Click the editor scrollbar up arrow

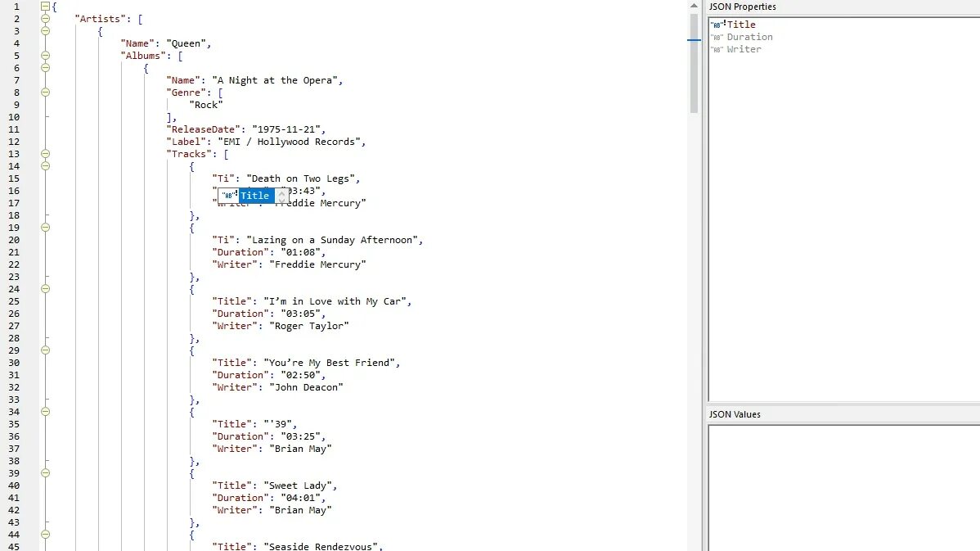(694, 6)
